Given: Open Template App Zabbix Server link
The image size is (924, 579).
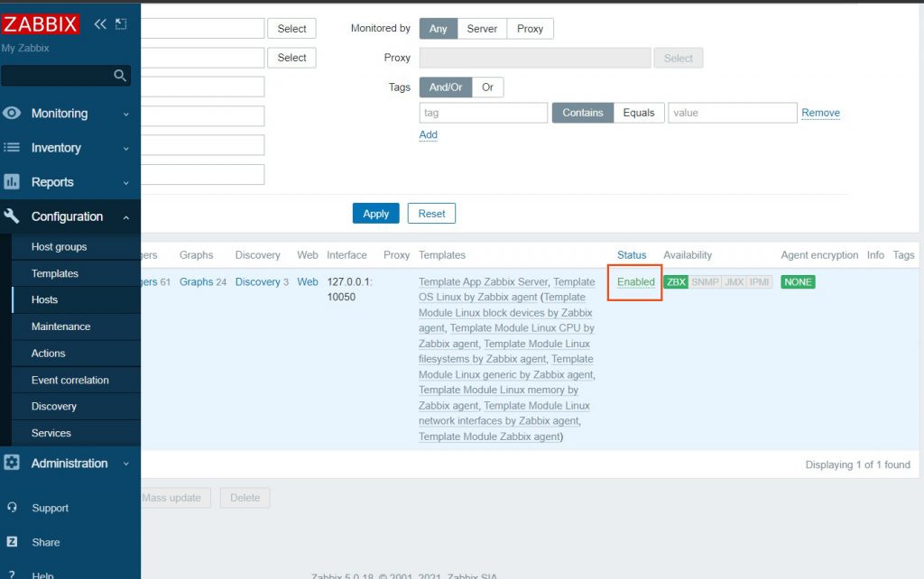Looking at the screenshot, I should (484, 282).
